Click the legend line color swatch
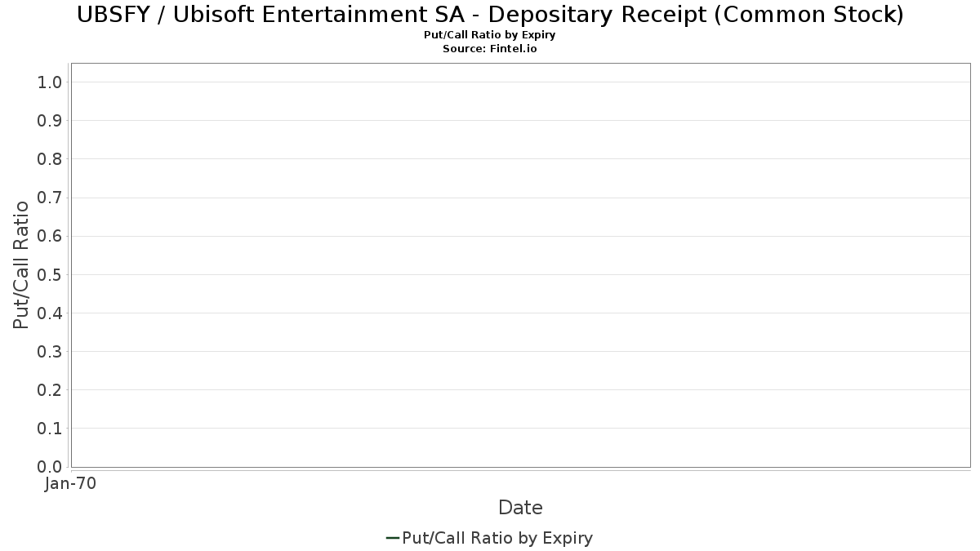Viewport: 980px width, 551px height. tap(392, 538)
